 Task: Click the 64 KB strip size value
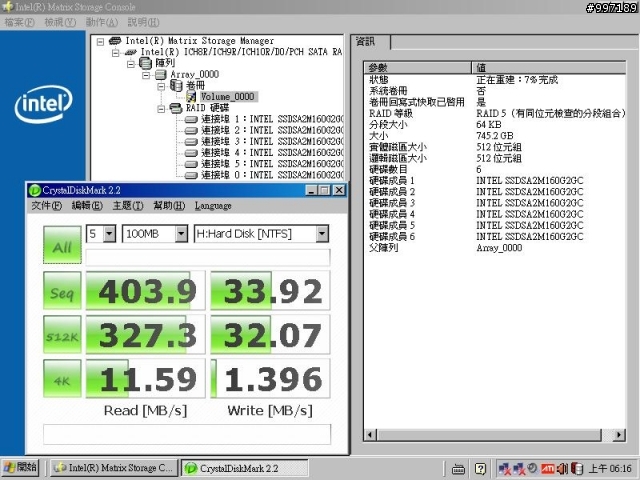click(489, 124)
